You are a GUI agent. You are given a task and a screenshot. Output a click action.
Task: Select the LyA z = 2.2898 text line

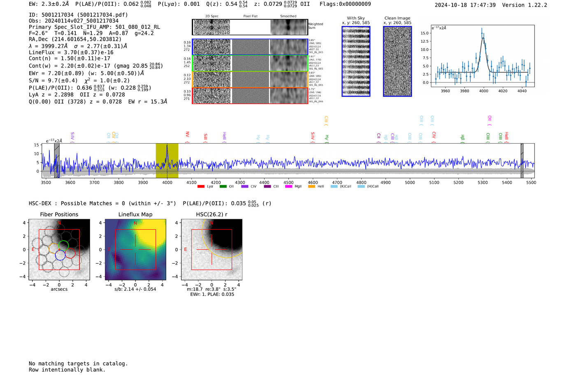51,95
